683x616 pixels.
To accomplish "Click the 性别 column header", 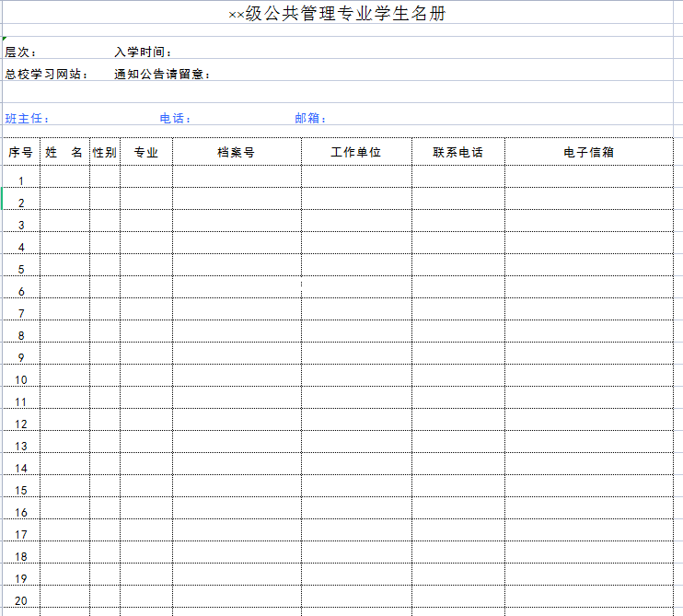I will [104, 153].
